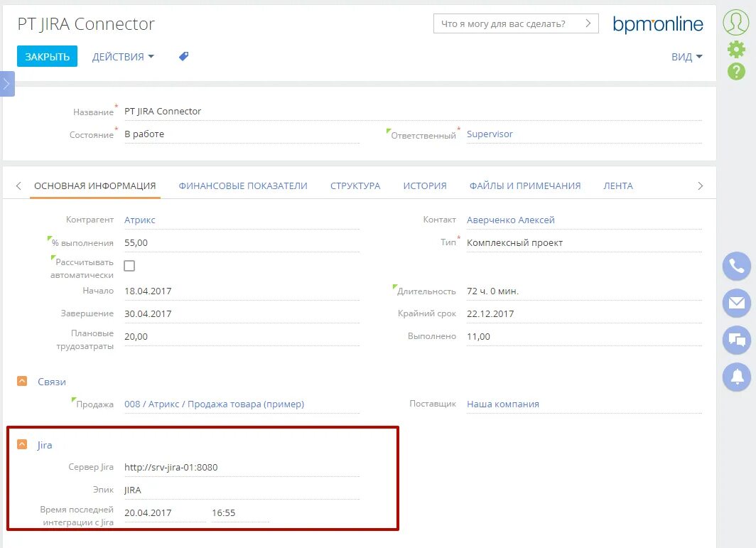
Task: Switch to ОСНОВНАЯ ИНФОРМАЦИЯ tab
Action: point(95,186)
